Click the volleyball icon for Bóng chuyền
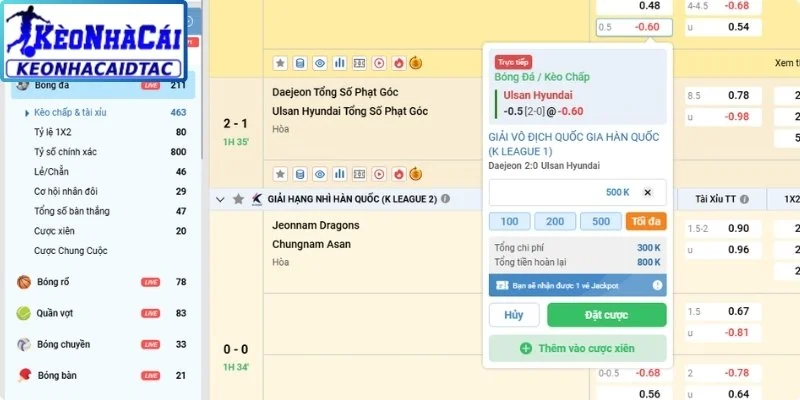This screenshot has width=800, height=400. click(x=23, y=344)
